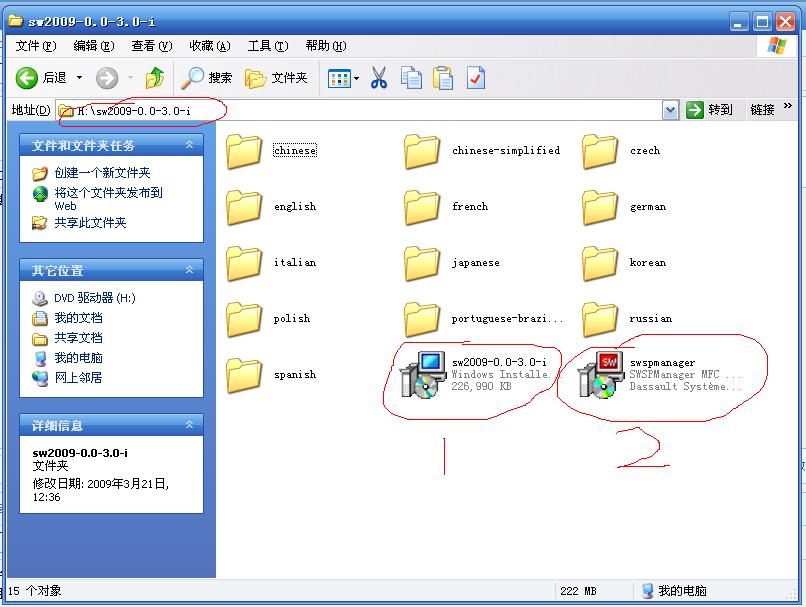806x607 pixels.
Task: Go up one folder level icon
Action: [x=155, y=78]
